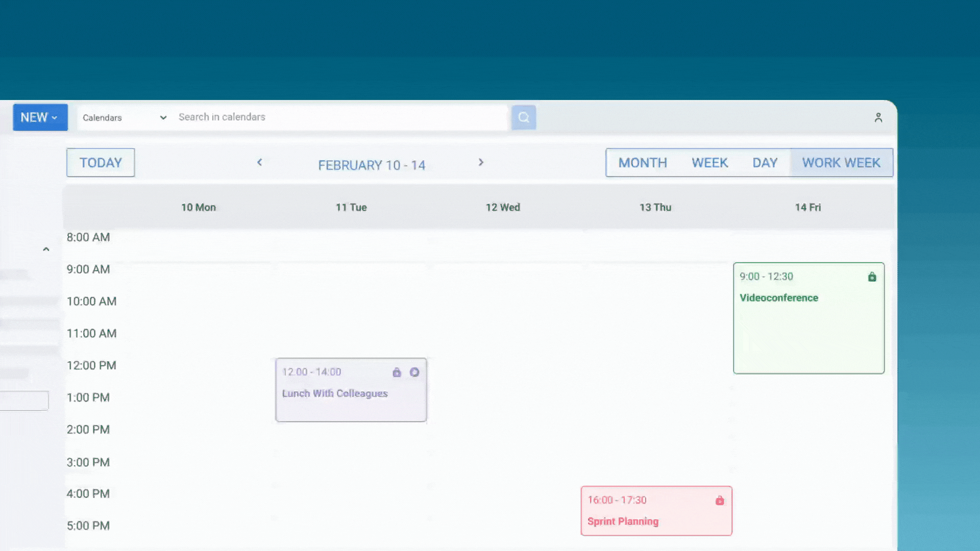Click the magnifier search icon button
The height and width of the screenshot is (551, 980).
(x=524, y=117)
